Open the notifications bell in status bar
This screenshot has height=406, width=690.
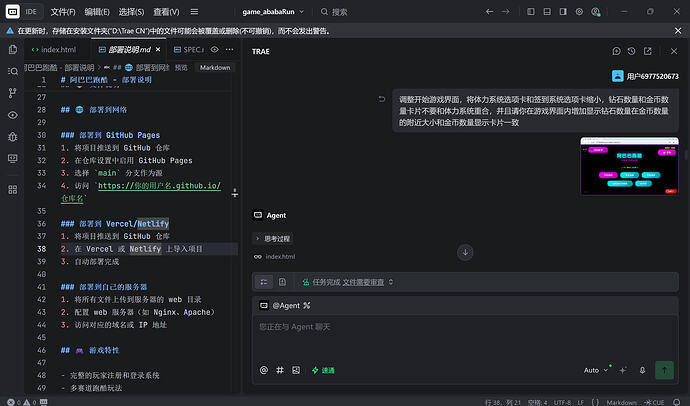tap(677, 402)
